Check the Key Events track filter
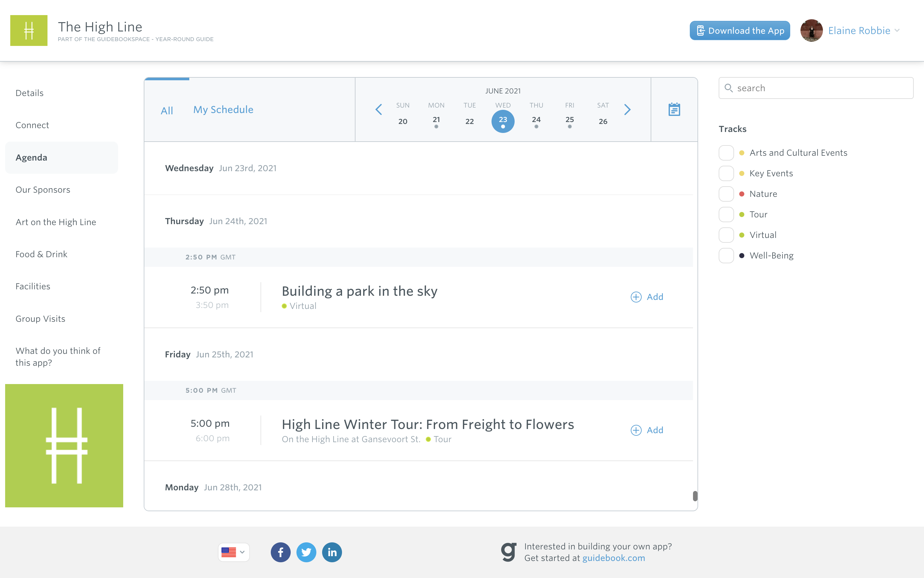The height and width of the screenshot is (578, 924). coord(726,173)
